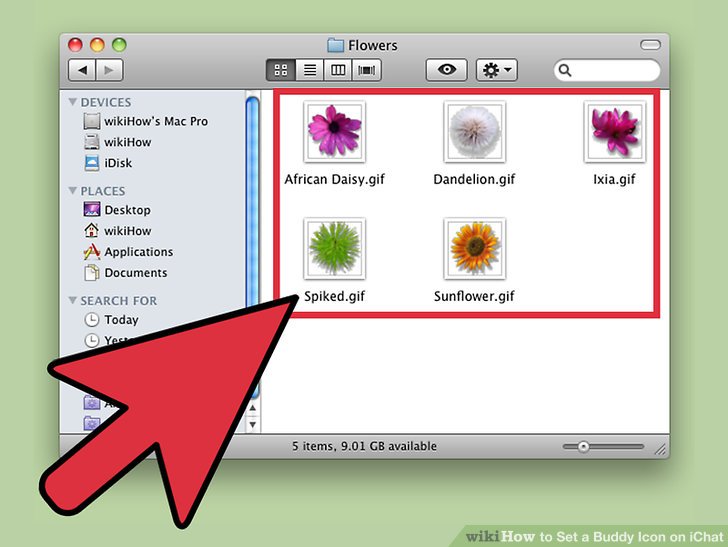Select the Sunflower.gif thumbnail
Viewport: 728px width, 547px height.
[x=474, y=248]
